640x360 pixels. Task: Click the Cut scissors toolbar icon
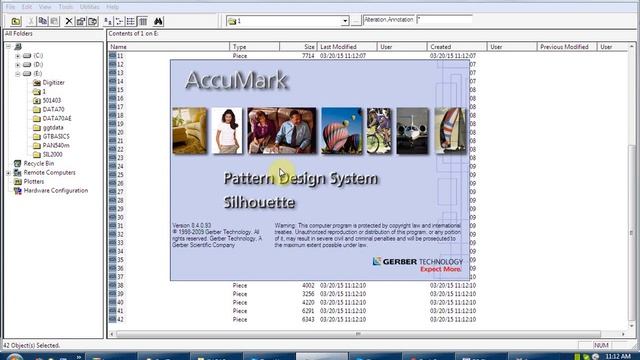tap(31, 21)
